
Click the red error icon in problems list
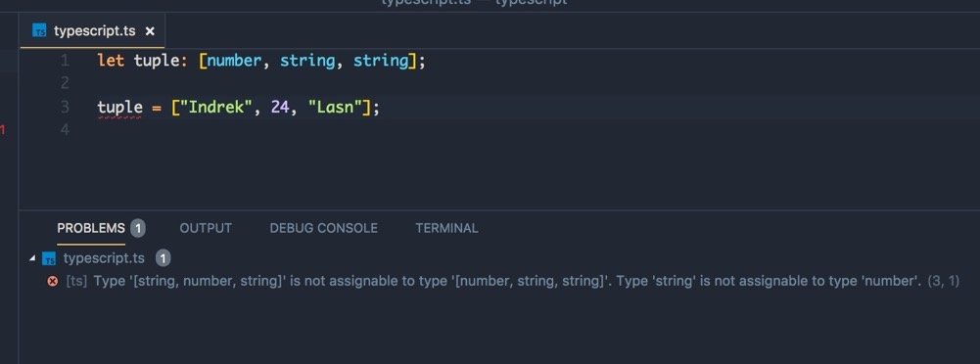coord(53,282)
